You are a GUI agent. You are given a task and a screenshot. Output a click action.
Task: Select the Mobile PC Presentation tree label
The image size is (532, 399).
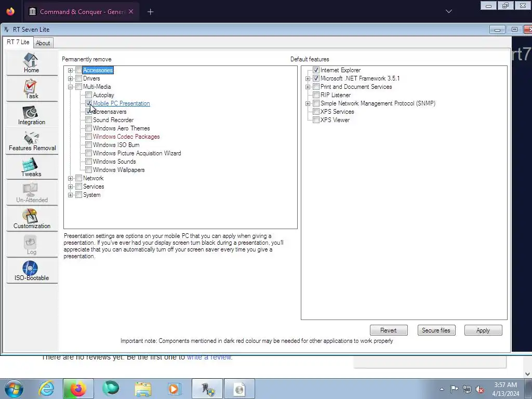click(x=121, y=103)
